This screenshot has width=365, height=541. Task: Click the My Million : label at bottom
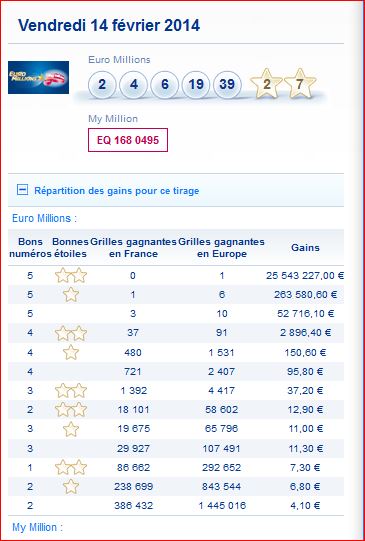pos(38,527)
